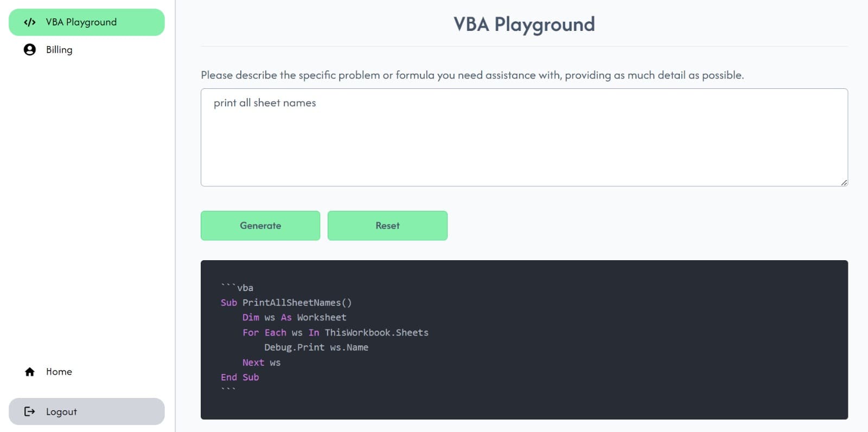Viewport: 868px width, 432px height.
Task: Click the 'print all sheet names' text
Action: click(265, 103)
